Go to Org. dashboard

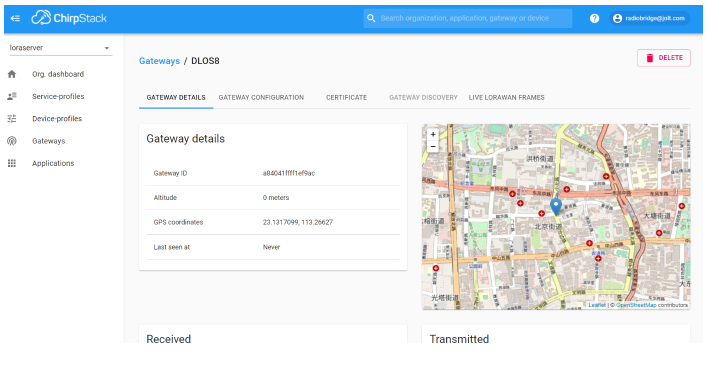(58, 74)
